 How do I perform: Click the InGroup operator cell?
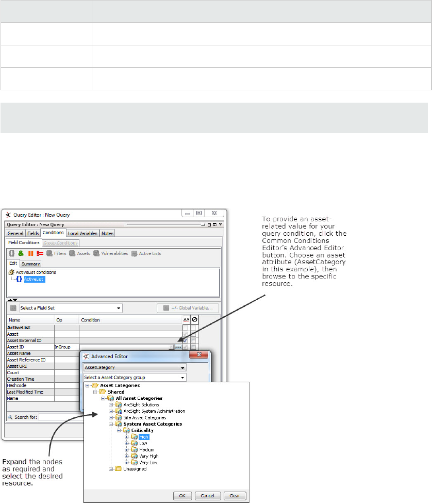(x=67, y=347)
